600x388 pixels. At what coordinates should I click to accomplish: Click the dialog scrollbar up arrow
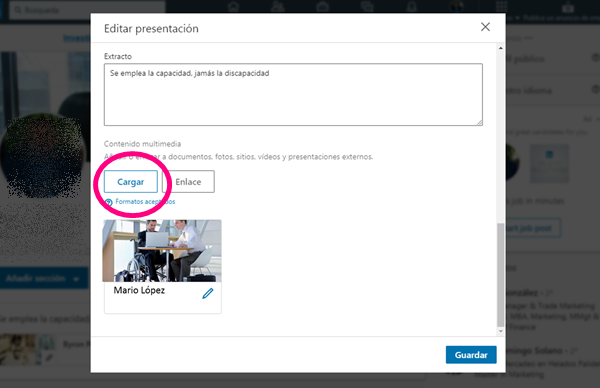click(501, 48)
